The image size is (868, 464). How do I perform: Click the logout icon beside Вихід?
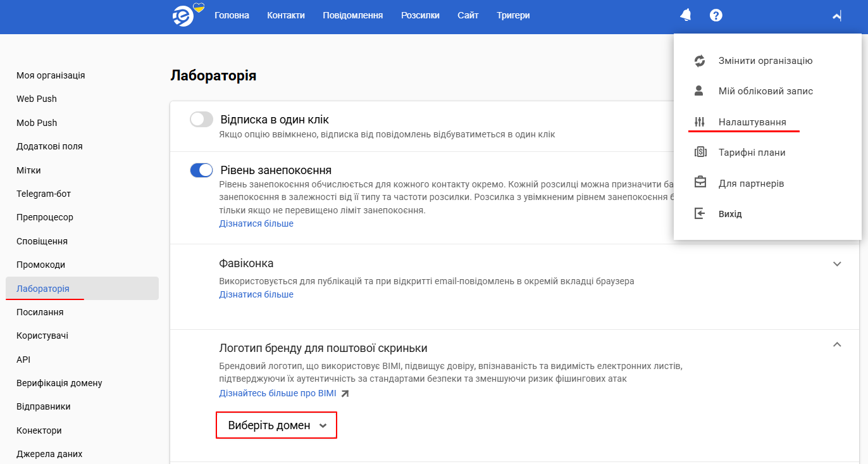point(698,213)
